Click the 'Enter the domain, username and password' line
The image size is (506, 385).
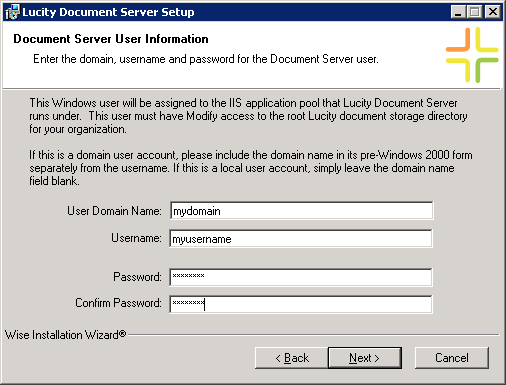[206, 59]
